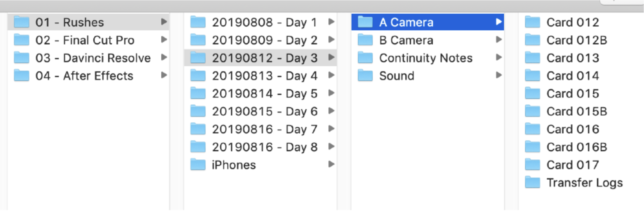Click the 01 - Rushes folder icon

point(22,22)
